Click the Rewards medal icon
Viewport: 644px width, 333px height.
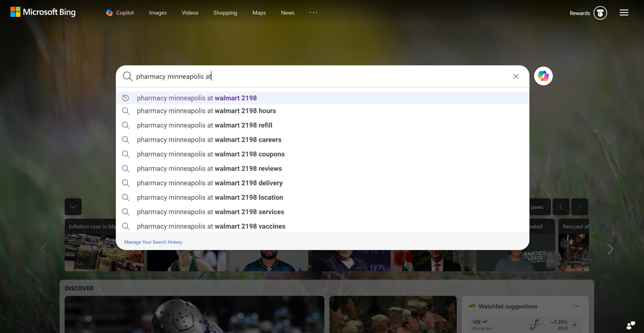[600, 13]
